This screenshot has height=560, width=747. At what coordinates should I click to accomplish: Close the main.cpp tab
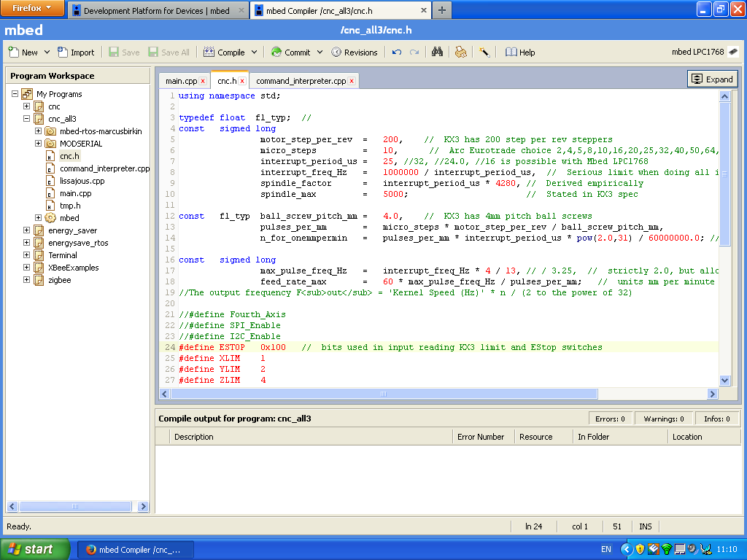pos(203,81)
